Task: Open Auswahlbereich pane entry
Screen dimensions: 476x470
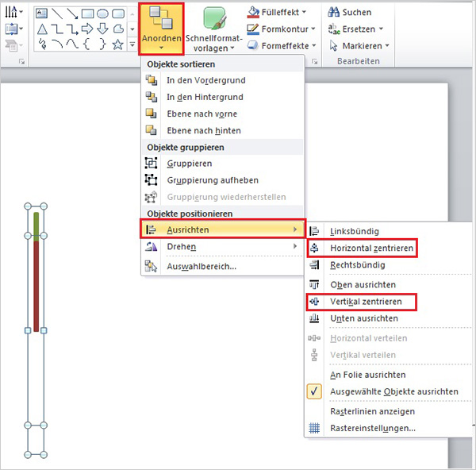Action: point(202,266)
